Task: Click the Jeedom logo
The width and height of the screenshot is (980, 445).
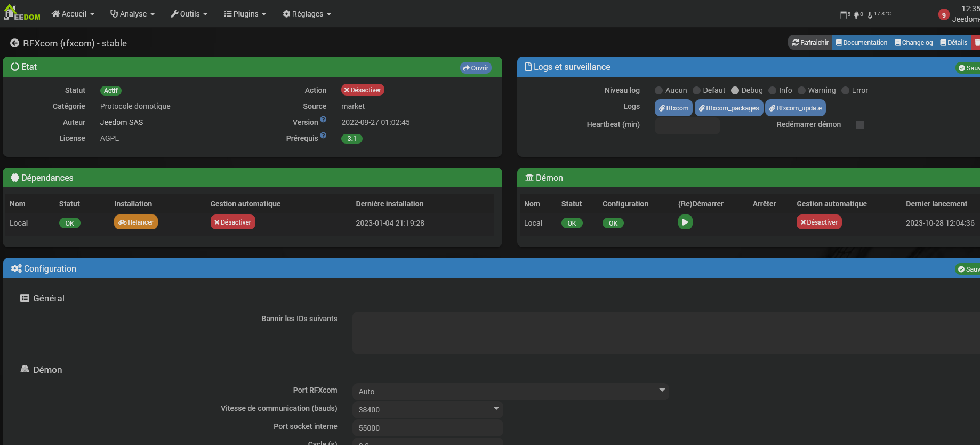Action: click(x=22, y=13)
